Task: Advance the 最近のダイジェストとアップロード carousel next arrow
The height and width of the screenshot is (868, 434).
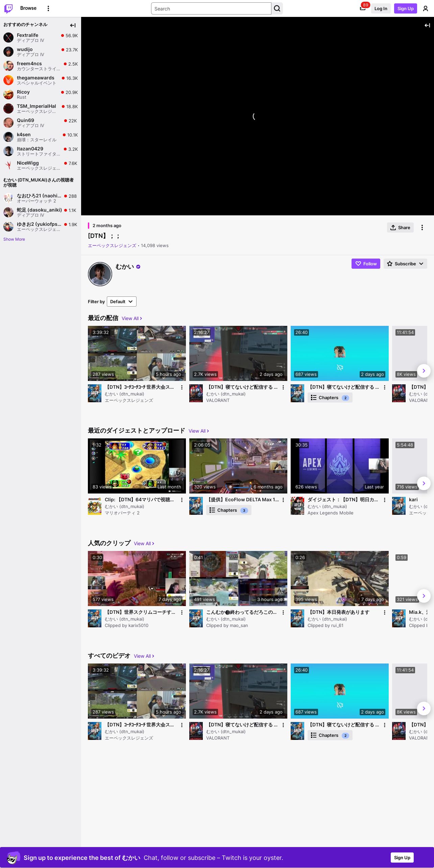Action: pos(424,483)
